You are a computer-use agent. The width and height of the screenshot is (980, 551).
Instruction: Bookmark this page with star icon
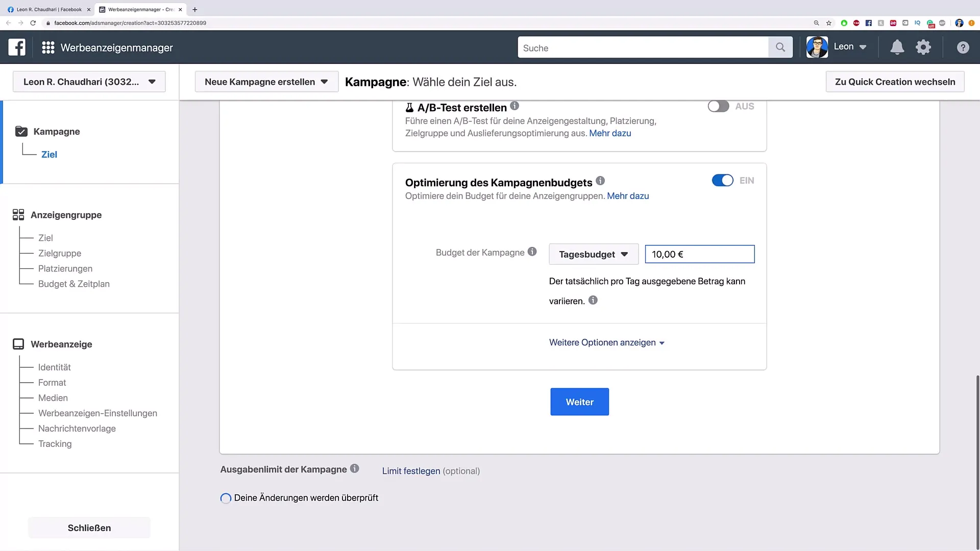click(x=829, y=23)
